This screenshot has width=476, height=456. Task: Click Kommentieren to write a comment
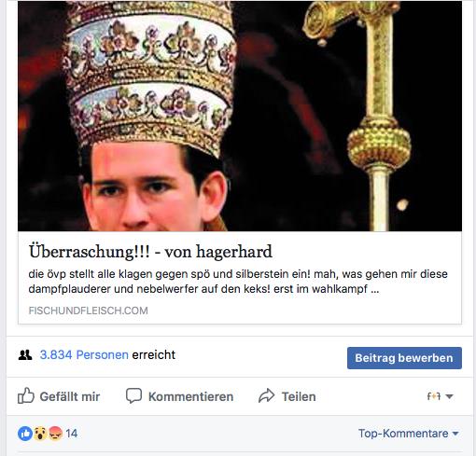point(190,396)
